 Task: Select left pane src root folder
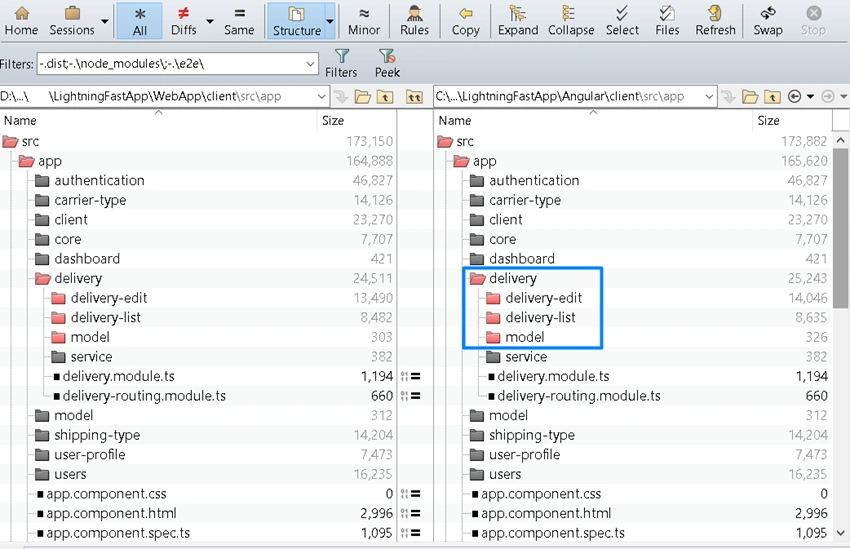(30, 141)
